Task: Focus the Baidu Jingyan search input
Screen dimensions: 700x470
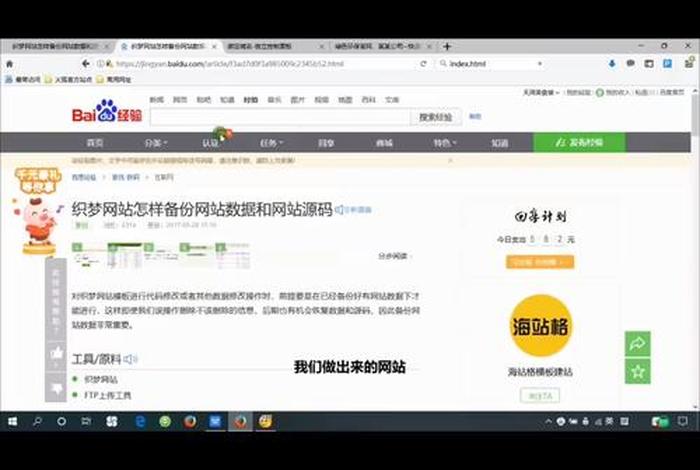Action: click(x=280, y=117)
